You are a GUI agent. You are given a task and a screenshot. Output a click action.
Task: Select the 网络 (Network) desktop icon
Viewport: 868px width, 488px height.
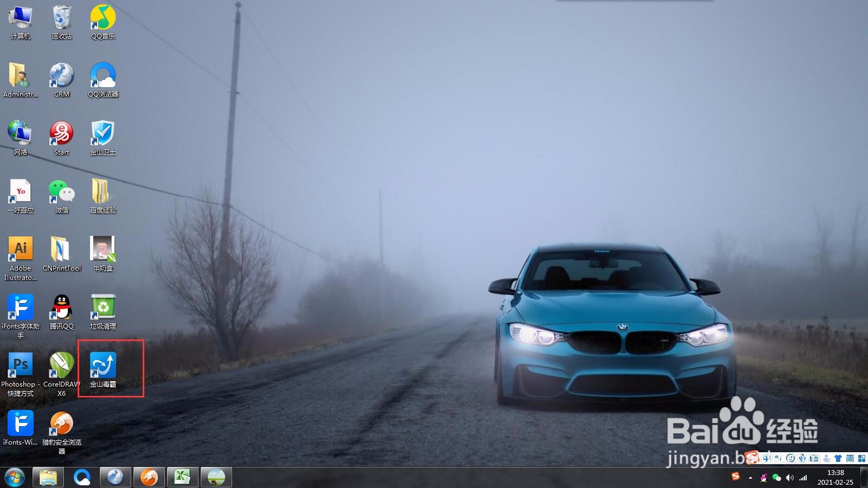point(21,138)
